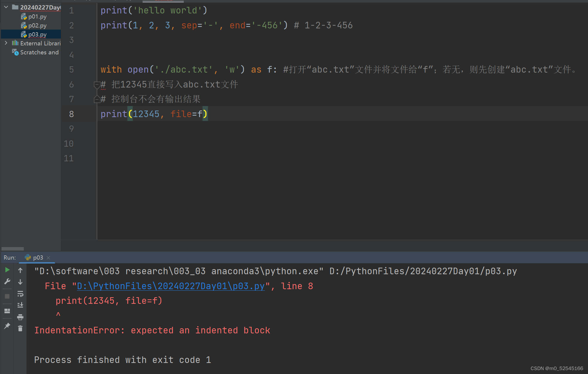Pin the run tab with pin icon
The image size is (588, 374).
(x=7, y=326)
